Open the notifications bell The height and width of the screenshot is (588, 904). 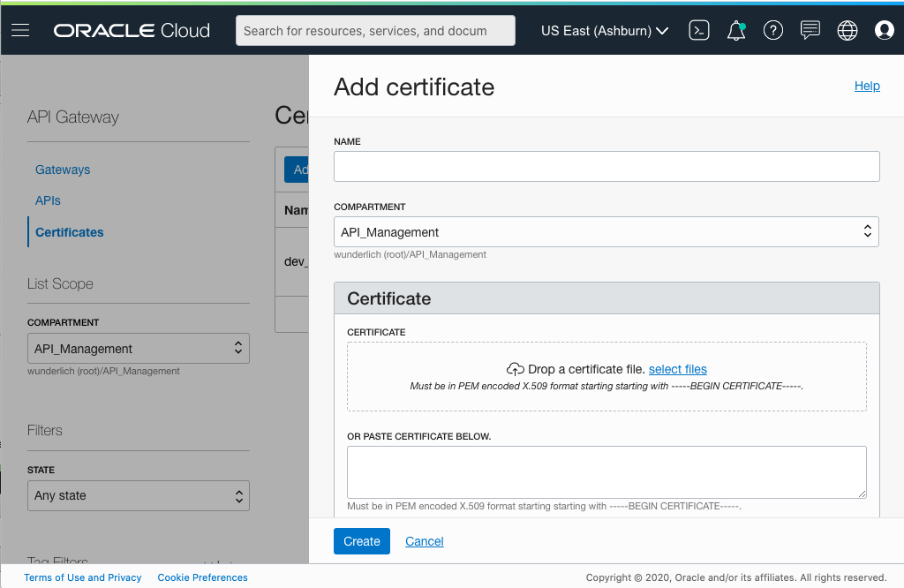tap(735, 29)
